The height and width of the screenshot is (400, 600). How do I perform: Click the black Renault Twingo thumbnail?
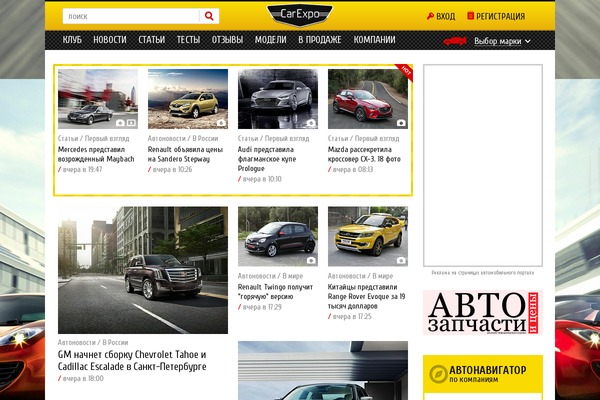(278, 236)
